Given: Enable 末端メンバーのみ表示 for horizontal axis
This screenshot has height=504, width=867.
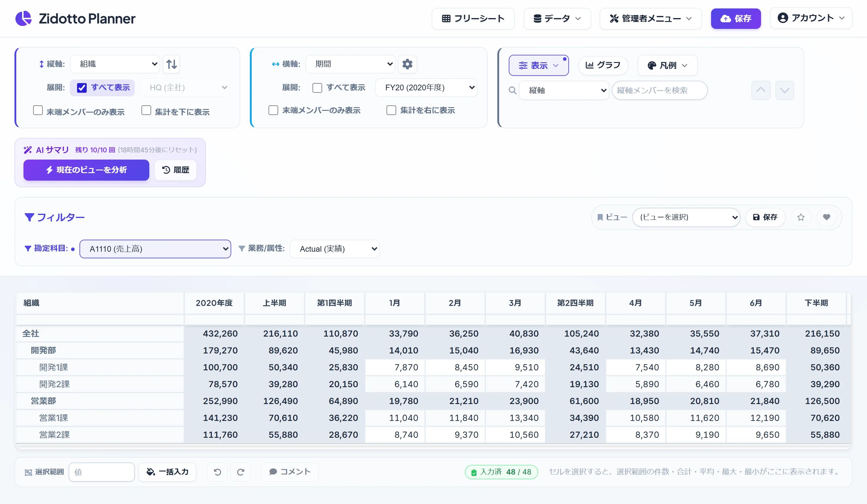Looking at the screenshot, I should (x=273, y=110).
